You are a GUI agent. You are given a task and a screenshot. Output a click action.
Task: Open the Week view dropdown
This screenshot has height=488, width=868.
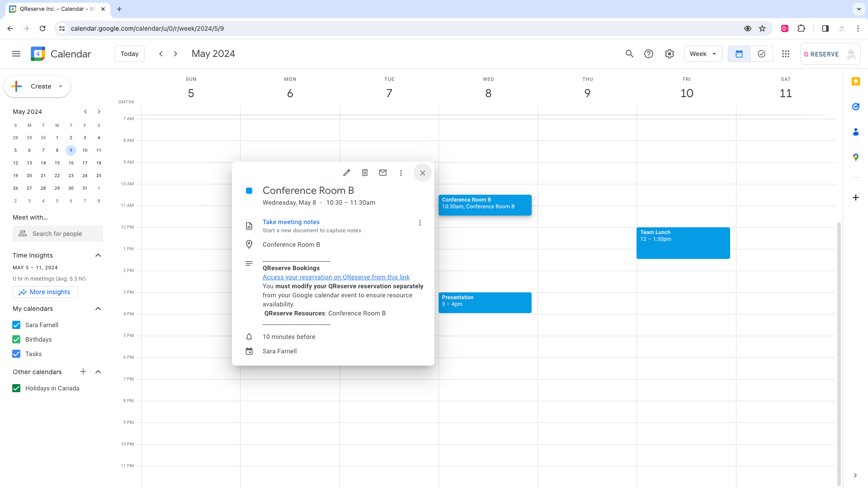click(703, 54)
